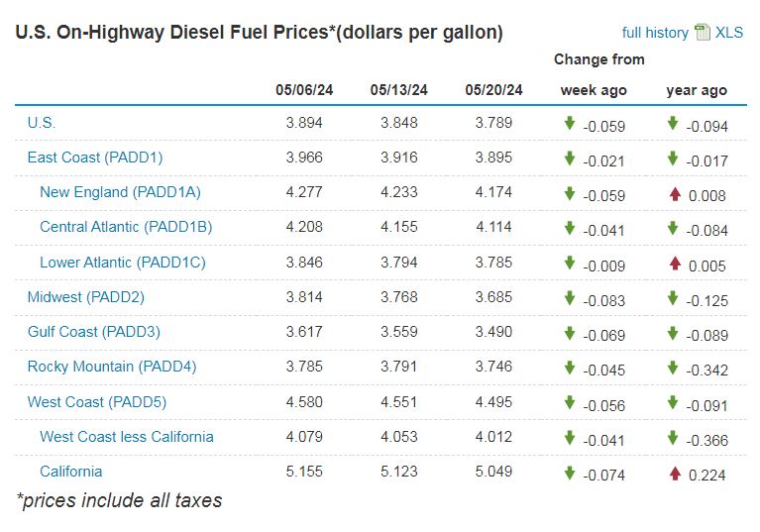Click the 05/20/24 column header

point(493,90)
